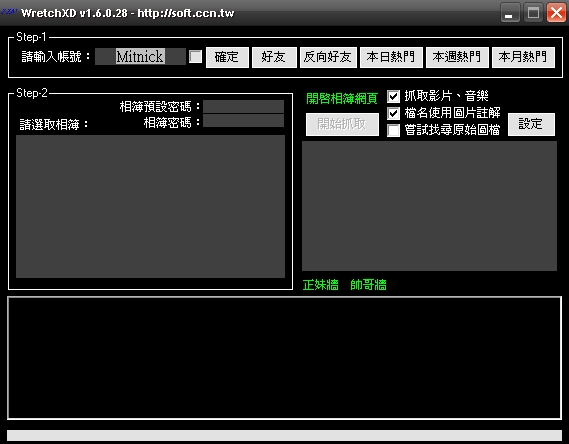The height and width of the screenshot is (444, 569).
Task: Uncheck 檔名使用圖片註解 option
Action: pyautogui.click(x=393, y=113)
